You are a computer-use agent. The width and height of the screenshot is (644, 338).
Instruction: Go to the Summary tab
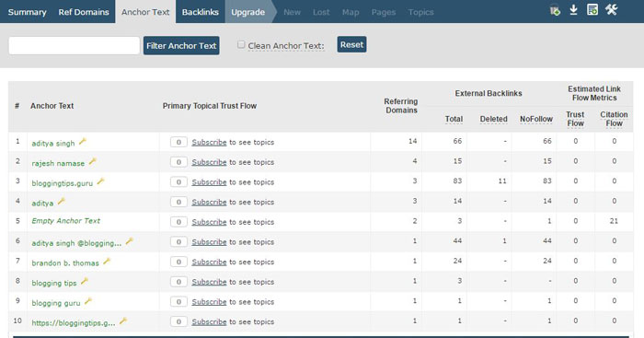(x=27, y=12)
